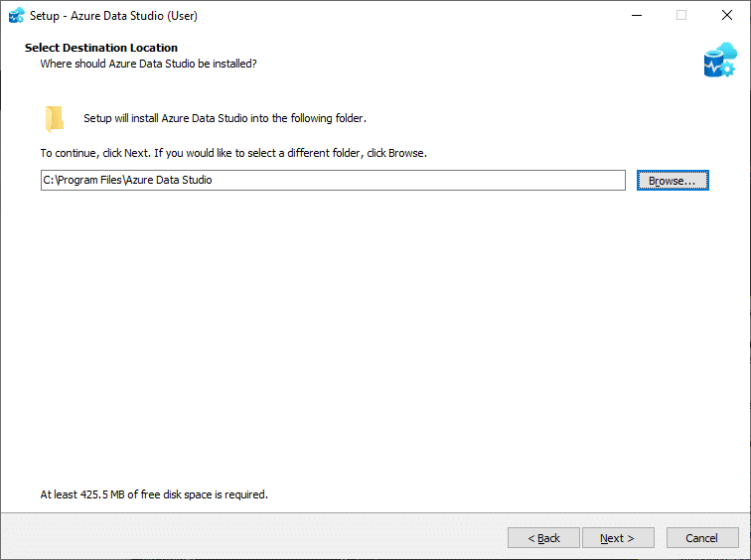Screen dimensions: 751x560
Task: Click the Setup icon in the title bar
Action: 15,15
